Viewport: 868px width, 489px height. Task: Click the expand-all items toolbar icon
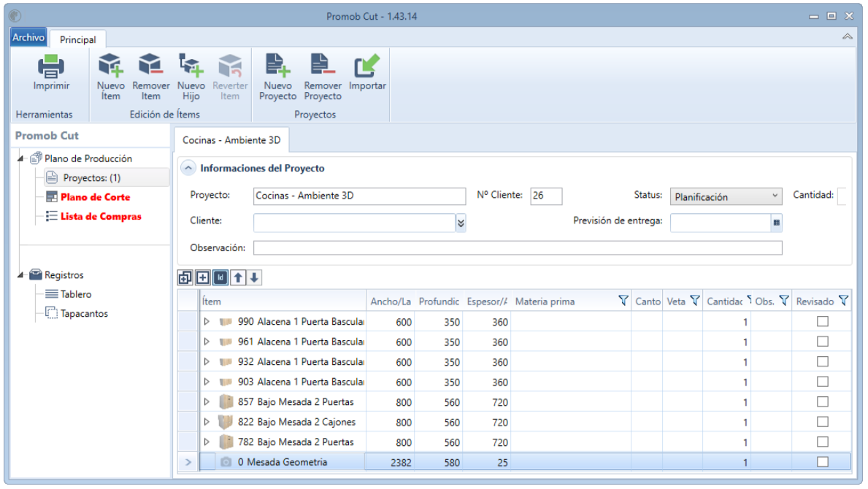[185, 277]
